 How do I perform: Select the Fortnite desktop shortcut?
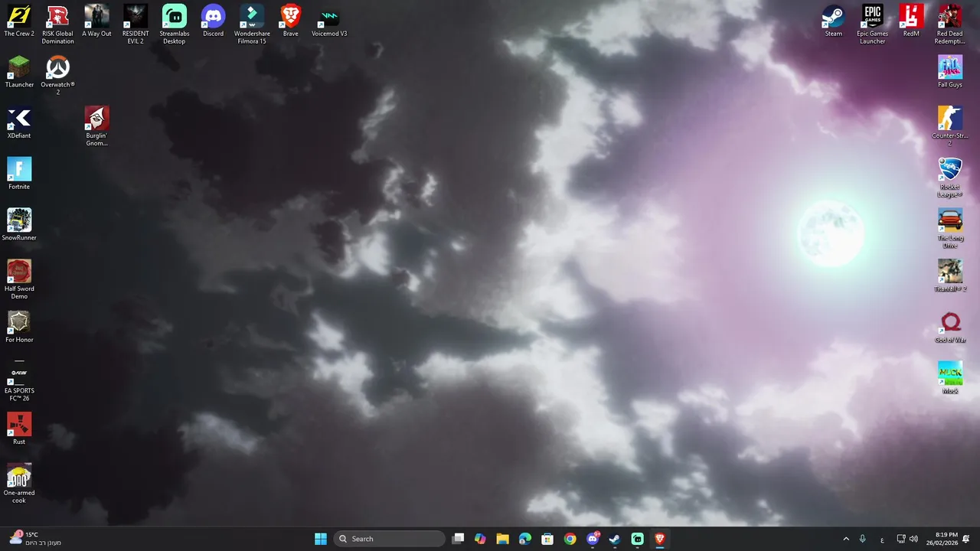point(19,174)
